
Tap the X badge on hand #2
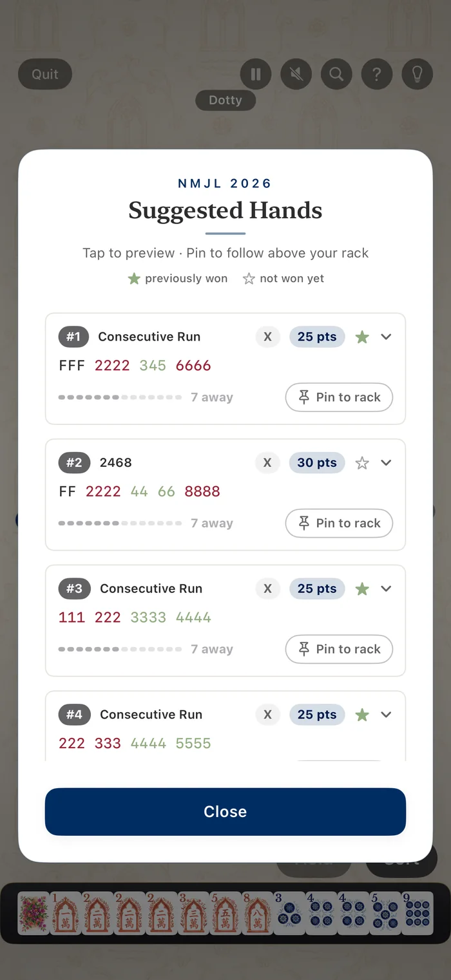267,462
